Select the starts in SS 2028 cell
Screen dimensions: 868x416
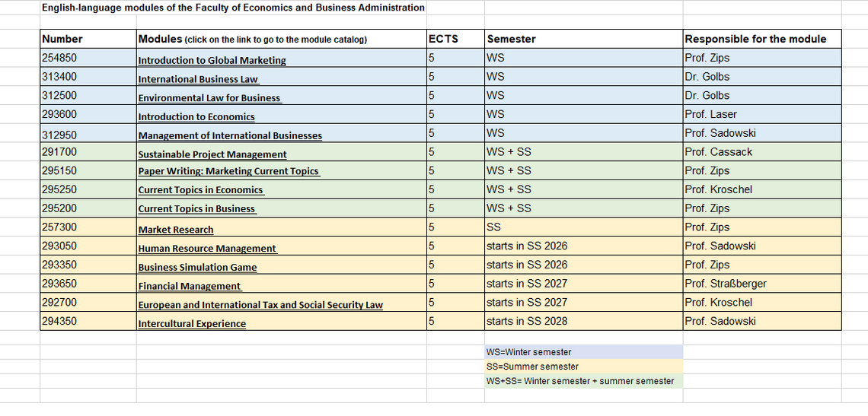(583, 322)
